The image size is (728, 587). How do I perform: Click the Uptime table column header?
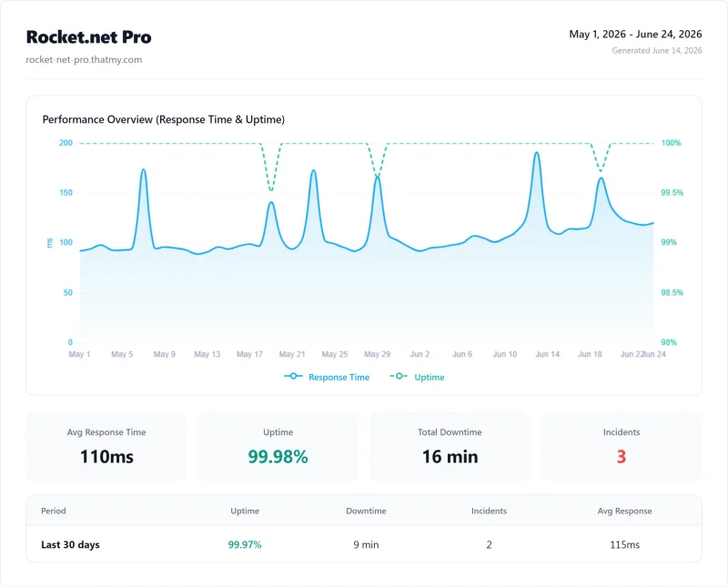tap(245, 511)
